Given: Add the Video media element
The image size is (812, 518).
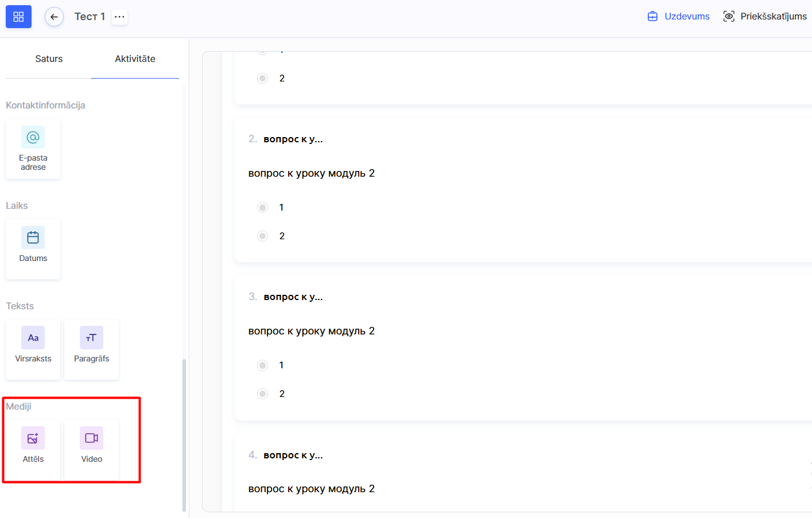Looking at the screenshot, I should tap(92, 449).
